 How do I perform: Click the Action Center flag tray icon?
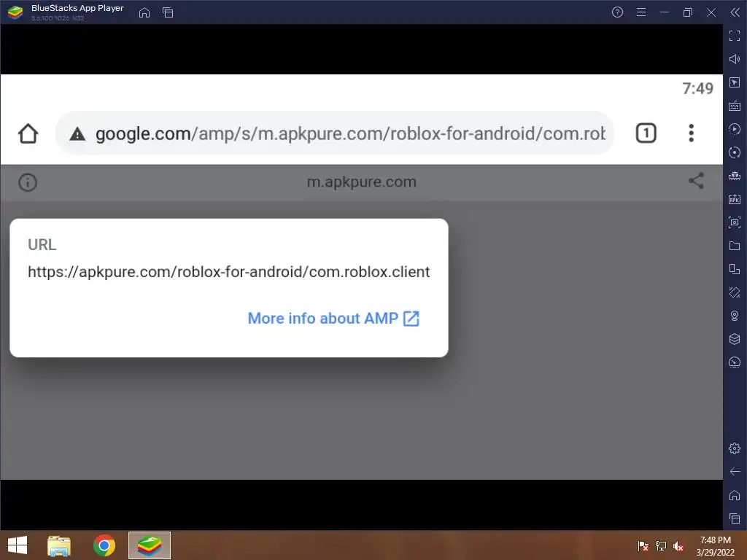[x=643, y=546]
